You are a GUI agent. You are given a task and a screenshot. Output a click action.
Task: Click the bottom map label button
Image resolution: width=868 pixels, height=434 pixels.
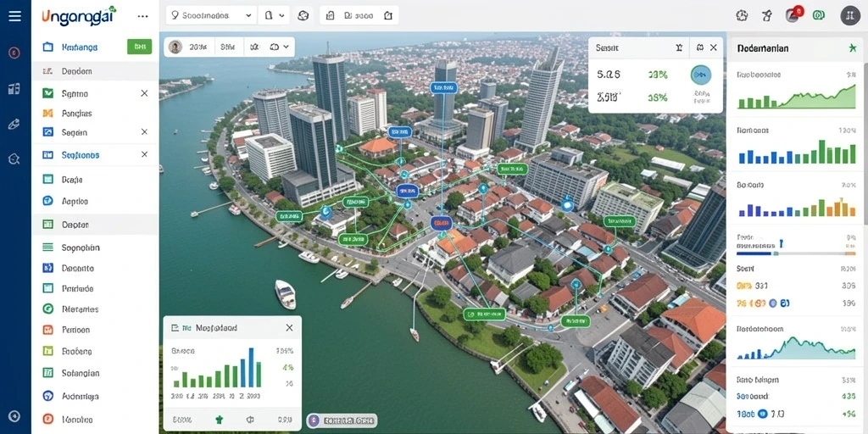tap(342, 420)
